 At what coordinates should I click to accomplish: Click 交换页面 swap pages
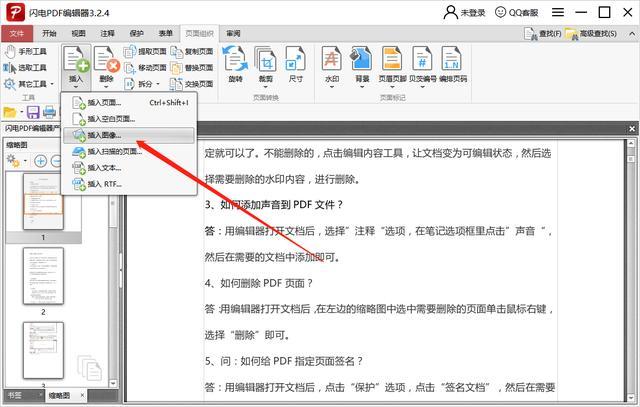[x=192, y=84]
